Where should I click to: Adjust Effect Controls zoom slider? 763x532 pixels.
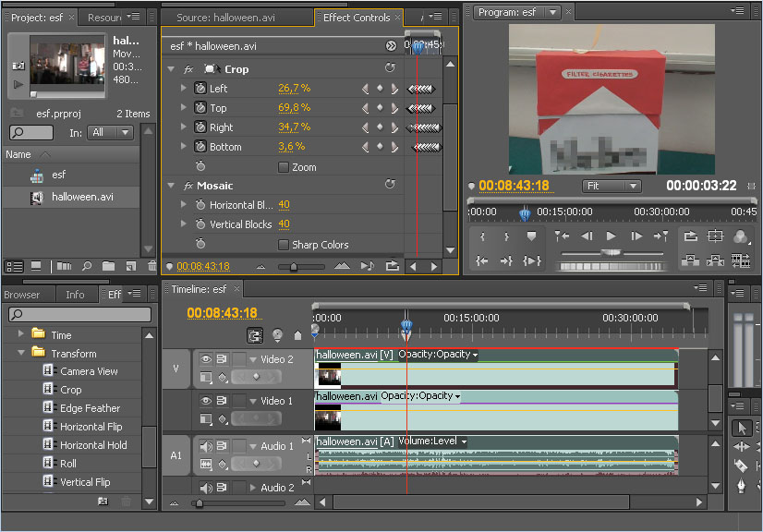(x=294, y=267)
